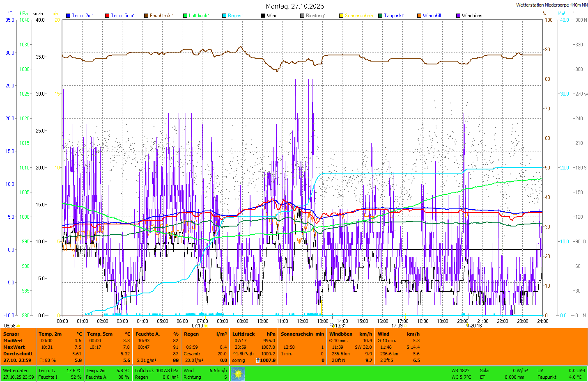The image size is (588, 382).
Task: Click the moonset marker at 20:16
Action: pos(468,325)
